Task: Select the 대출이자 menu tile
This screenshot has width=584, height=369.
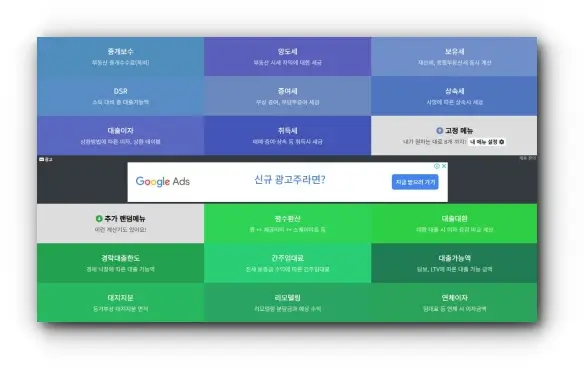Action: pyautogui.click(x=120, y=136)
